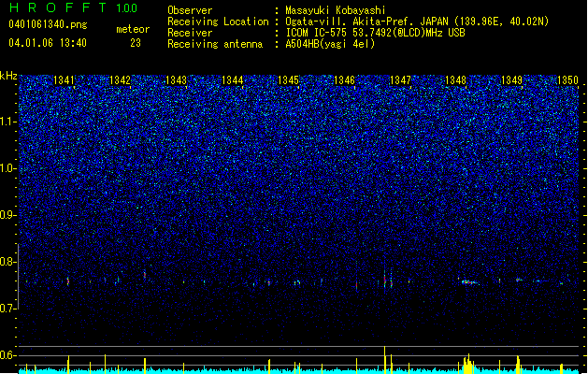Image resolution: width=588 pixels, height=374 pixels.
Task: Click the 1346 time marker
Action: (x=344, y=80)
